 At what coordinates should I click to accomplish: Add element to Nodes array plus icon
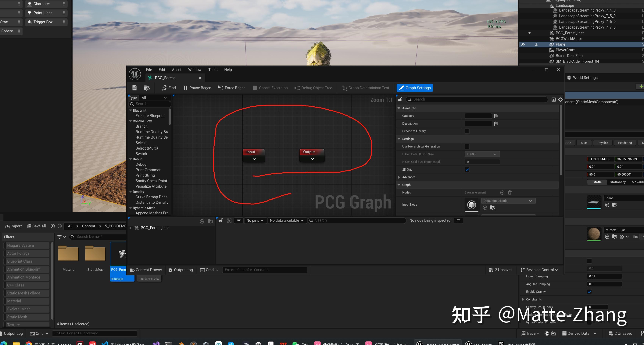[x=502, y=192]
